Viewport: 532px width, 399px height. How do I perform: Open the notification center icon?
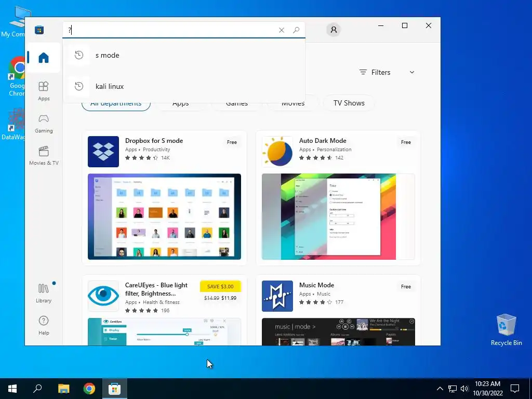(515, 389)
